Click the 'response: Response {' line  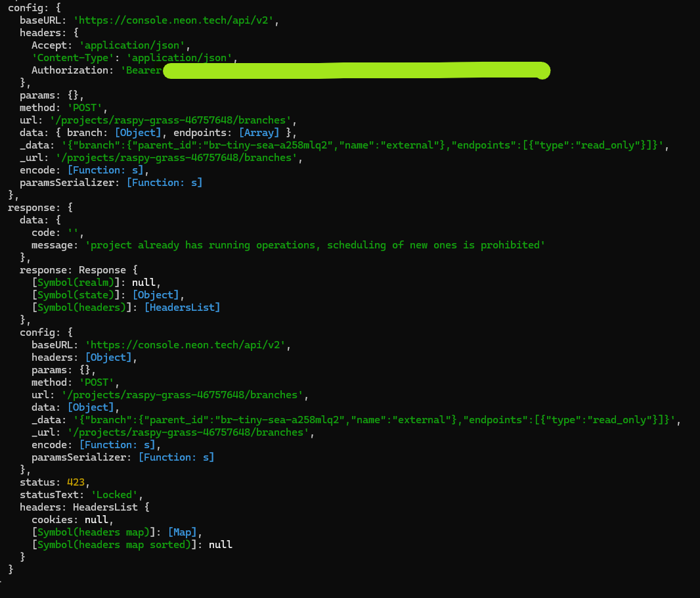tap(79, 270)
